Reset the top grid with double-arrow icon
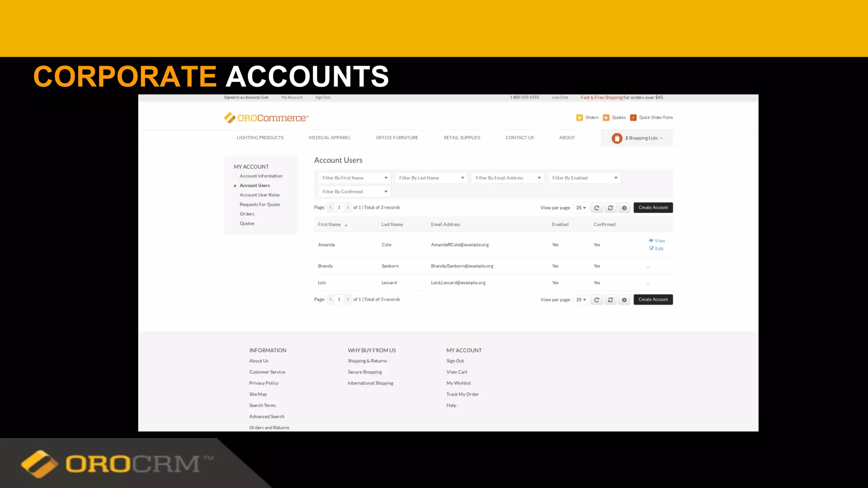 coord(610,208)
